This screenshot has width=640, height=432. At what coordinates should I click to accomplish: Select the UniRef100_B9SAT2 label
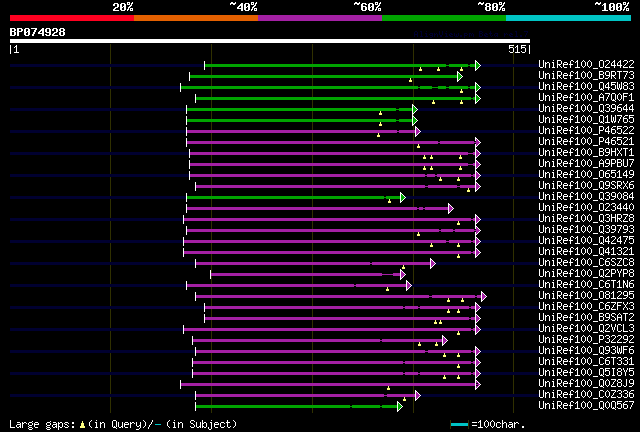click(586, 318)
